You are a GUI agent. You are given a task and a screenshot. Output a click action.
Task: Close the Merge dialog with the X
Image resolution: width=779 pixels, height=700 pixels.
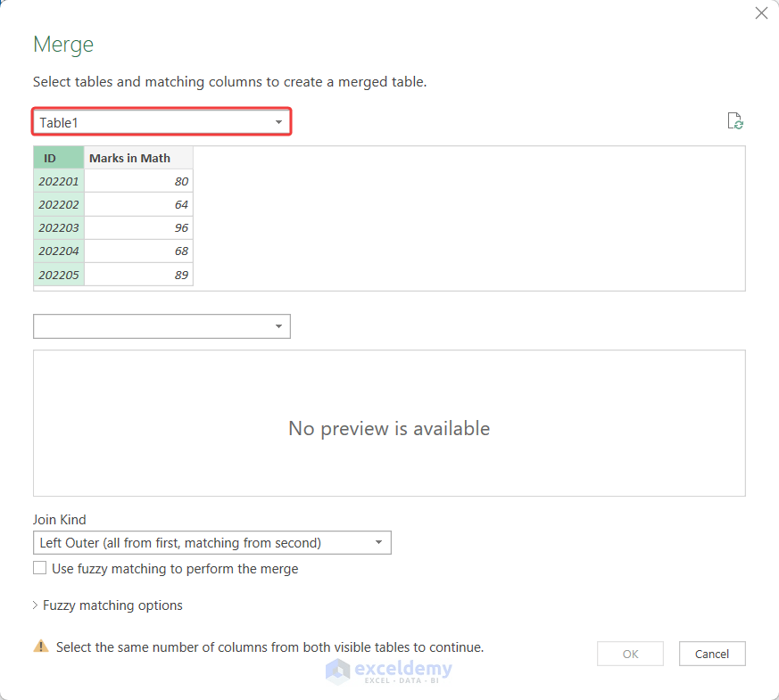[x=760, y=12]
